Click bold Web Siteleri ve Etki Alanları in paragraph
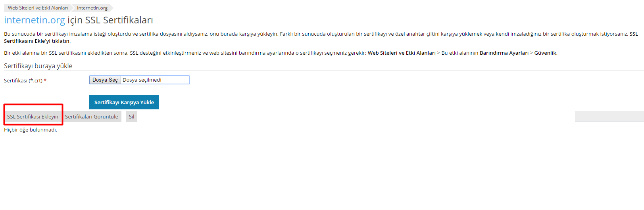 (x=402, y=53)
